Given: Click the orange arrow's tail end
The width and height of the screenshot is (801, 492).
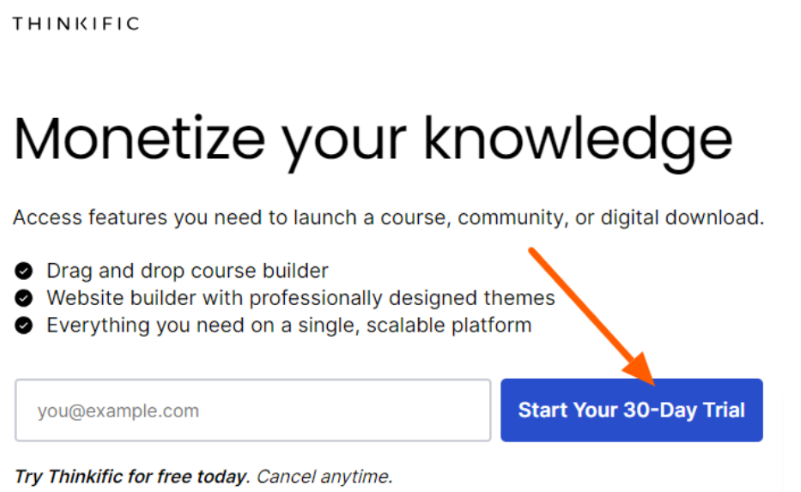Looking at the screenshot, I should 532,251.
